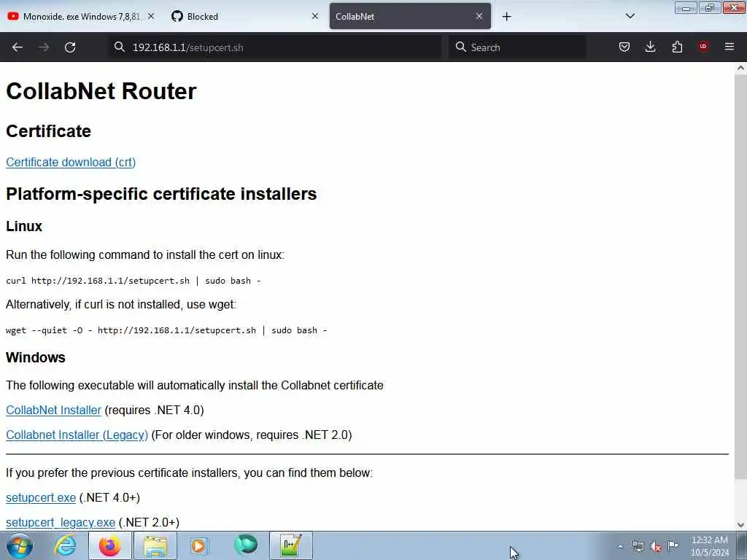Open the Downloads panel
Viewport: 747px width, 560px height.
tap(650, 47)
